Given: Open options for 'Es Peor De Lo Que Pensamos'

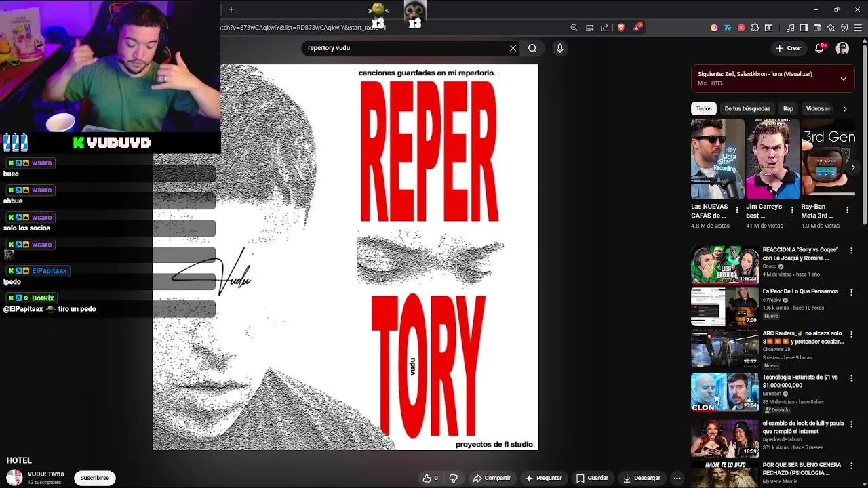Looking at the screenshot, I should pos(852,293).
